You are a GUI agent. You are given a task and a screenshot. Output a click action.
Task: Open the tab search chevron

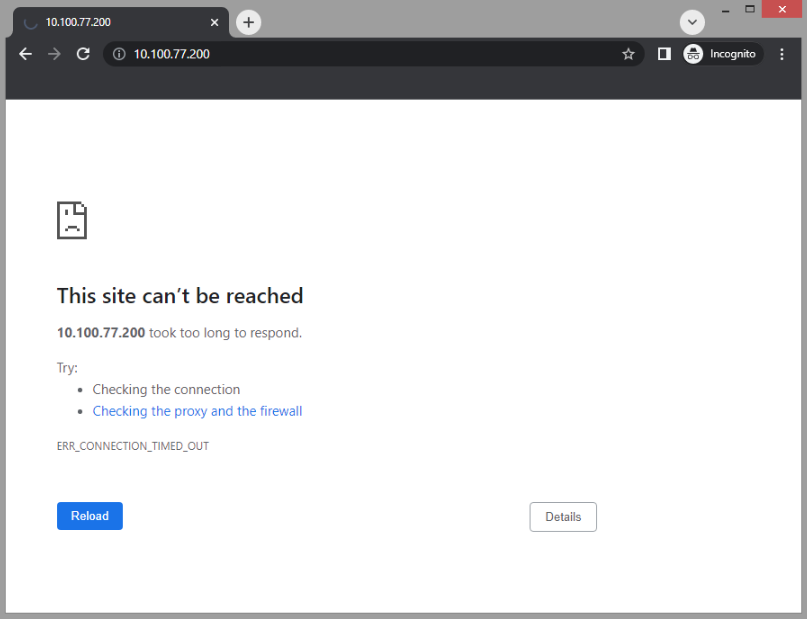(692, 22)
